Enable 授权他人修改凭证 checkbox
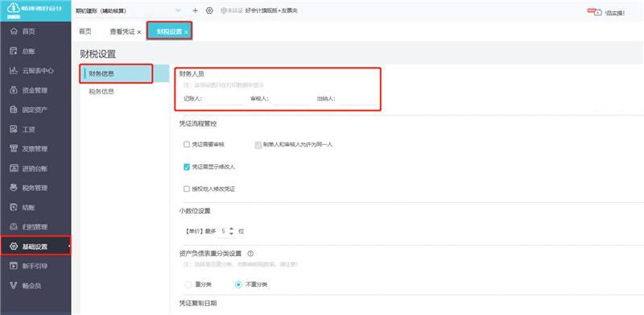 [x=187, y=189]
